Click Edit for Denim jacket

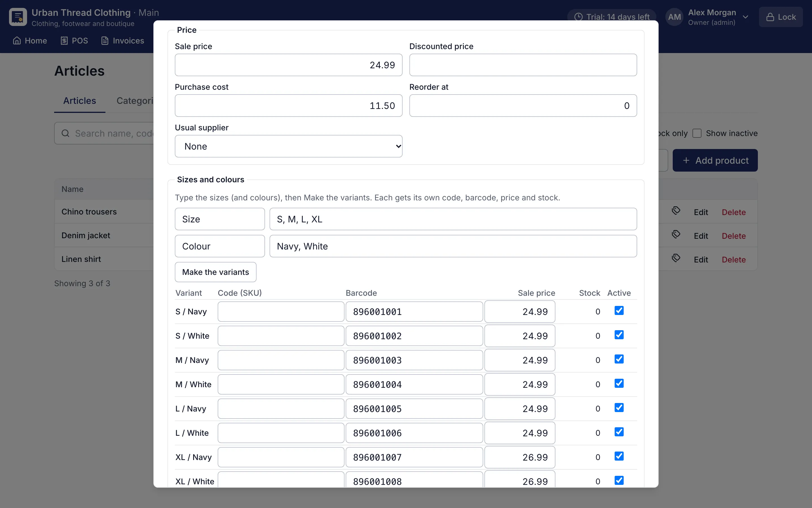click(x=701, y=236)
